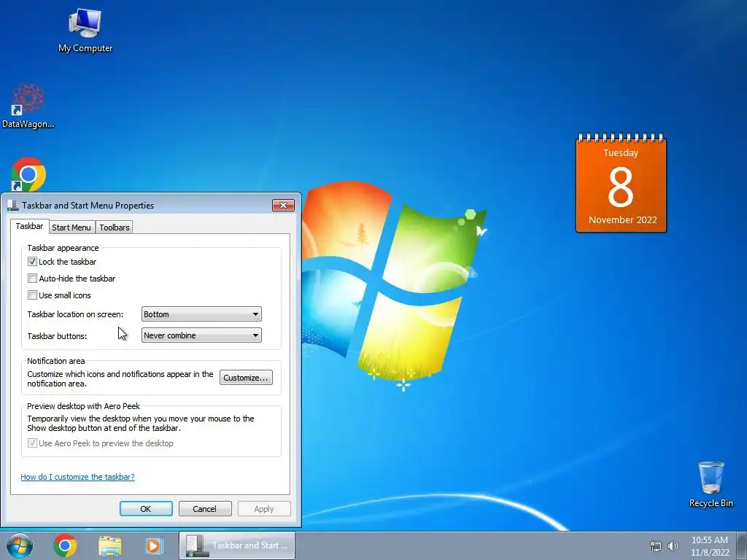Click the Taskbar and Start taskbar button

pyautogui.click(x=237, y=545)
